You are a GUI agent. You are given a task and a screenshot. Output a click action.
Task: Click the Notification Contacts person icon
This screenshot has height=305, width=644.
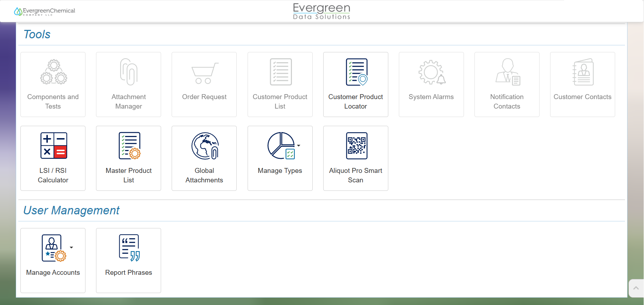508,72
